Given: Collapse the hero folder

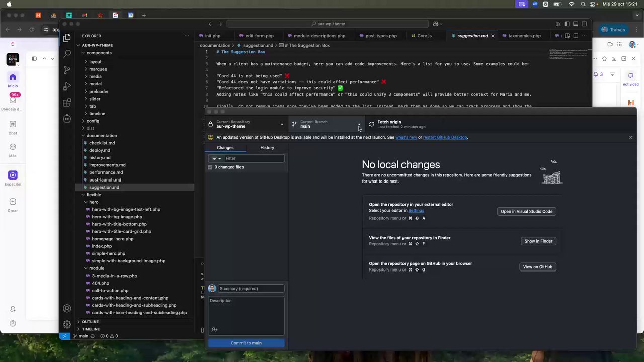Looking at the screenshot, I should [x=94, y=202].
